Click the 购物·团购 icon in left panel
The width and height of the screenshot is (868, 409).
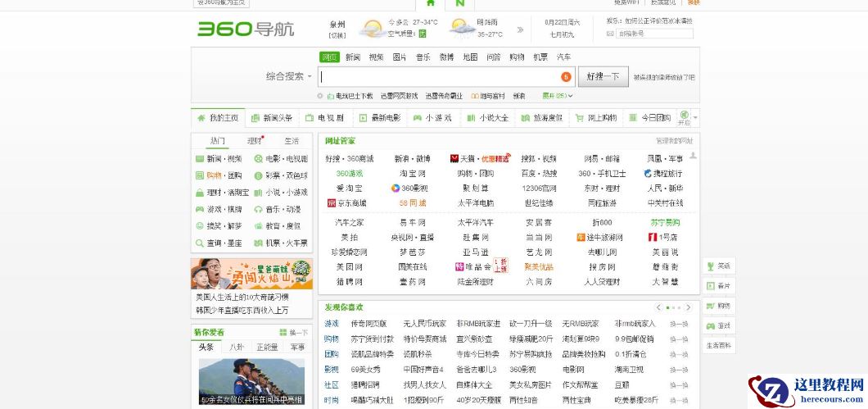click(x=200, y=175)
